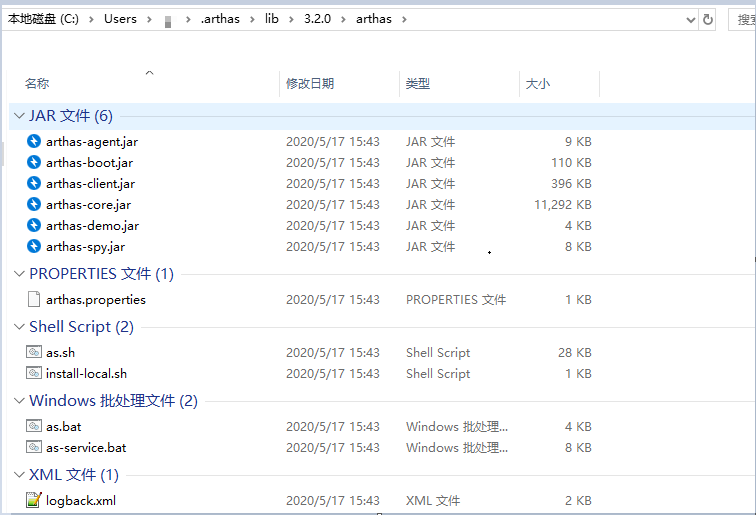Select the logback.xml file name
The height and width of the screenshot is (515, 756).
point(81,501)
